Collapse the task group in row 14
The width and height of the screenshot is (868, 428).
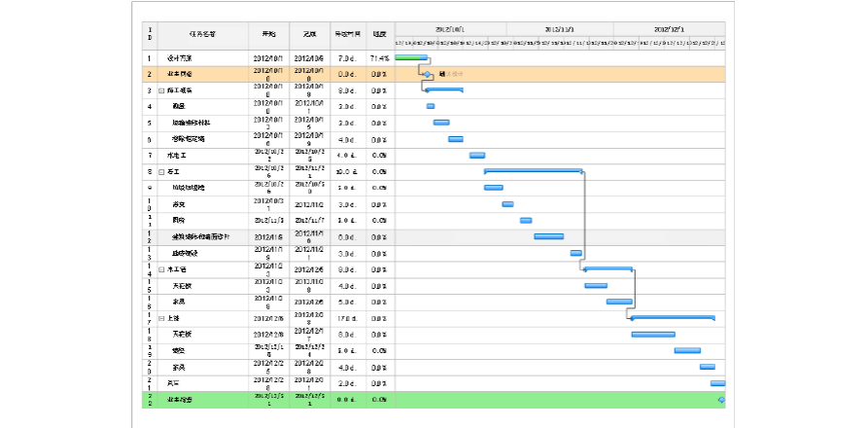[x=161, y=269]
